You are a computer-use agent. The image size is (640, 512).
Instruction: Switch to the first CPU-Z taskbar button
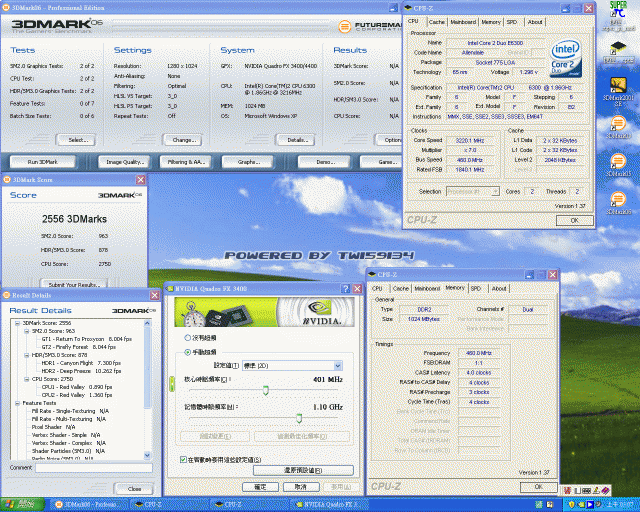coord(167,505)
